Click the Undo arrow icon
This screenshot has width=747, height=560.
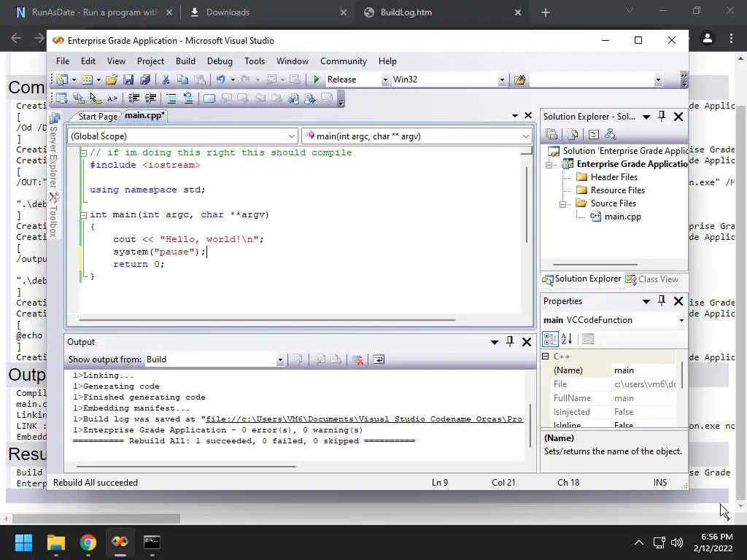(x=220, y=79)
